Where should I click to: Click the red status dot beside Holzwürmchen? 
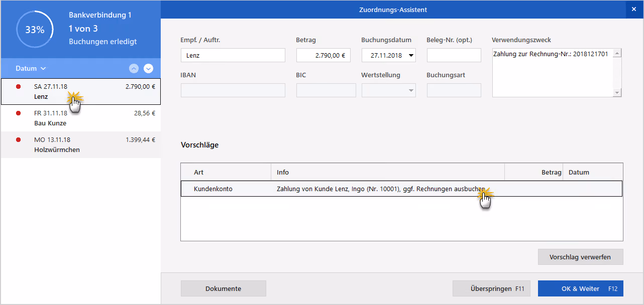coord(19,140)
